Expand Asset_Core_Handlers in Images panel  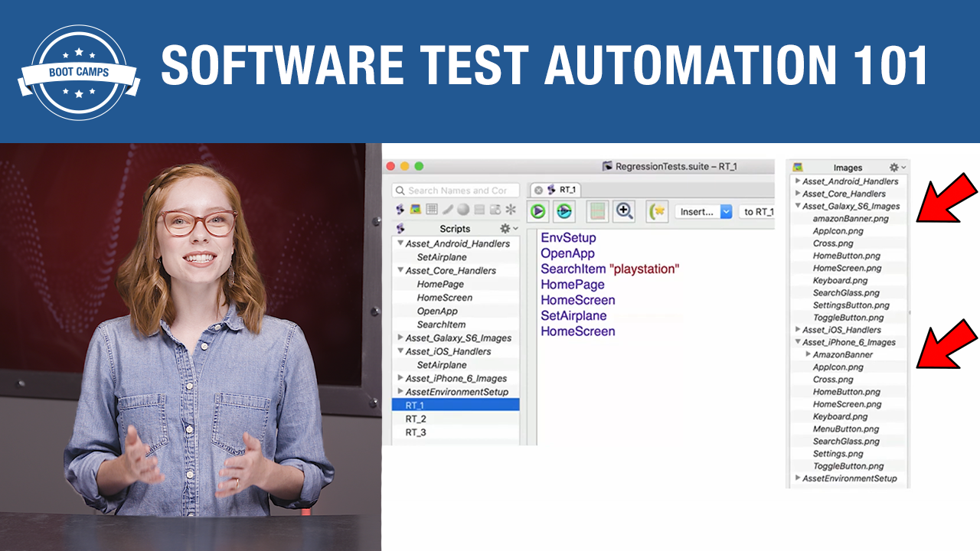798,194
